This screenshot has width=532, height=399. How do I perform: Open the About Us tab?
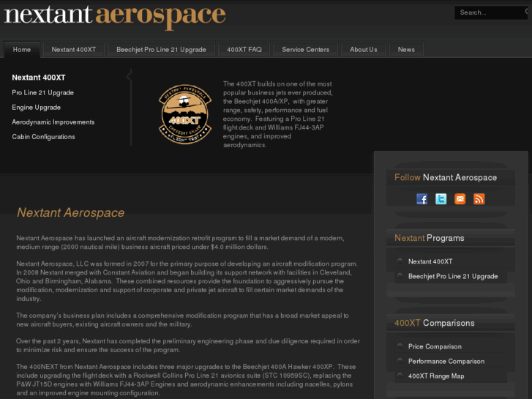point(364,50)
